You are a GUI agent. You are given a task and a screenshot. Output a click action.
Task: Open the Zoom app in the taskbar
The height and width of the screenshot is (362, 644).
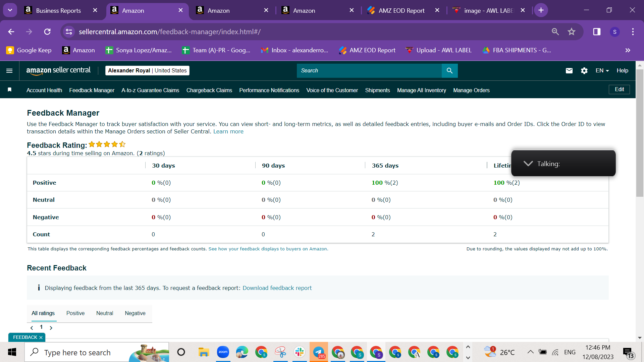(223, 352)
